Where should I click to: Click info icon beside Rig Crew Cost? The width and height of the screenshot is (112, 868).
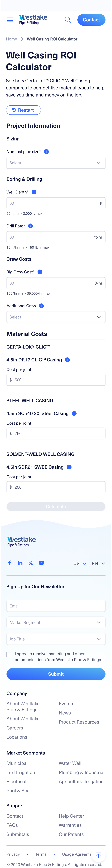[x=40, y=272]
